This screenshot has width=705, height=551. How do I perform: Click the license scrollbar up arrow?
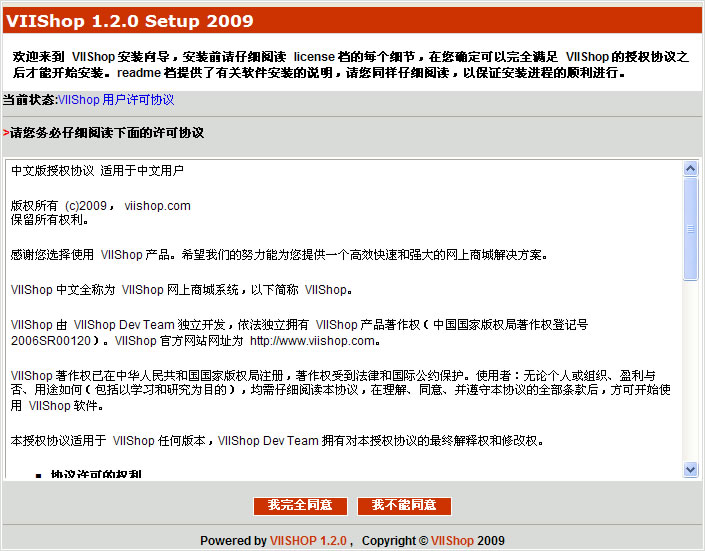[690, 169]
